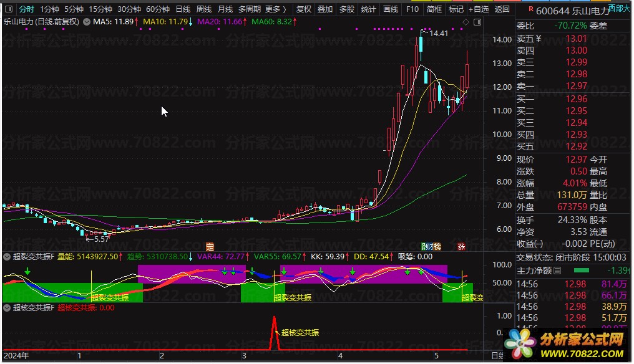Click the ¥ icon beside 卖五
This screenshot has height=364, width=634.
539,39
